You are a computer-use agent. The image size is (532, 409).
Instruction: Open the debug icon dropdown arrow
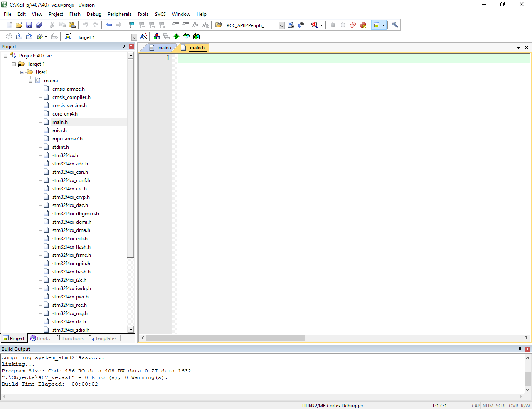[x=321, y=25]
